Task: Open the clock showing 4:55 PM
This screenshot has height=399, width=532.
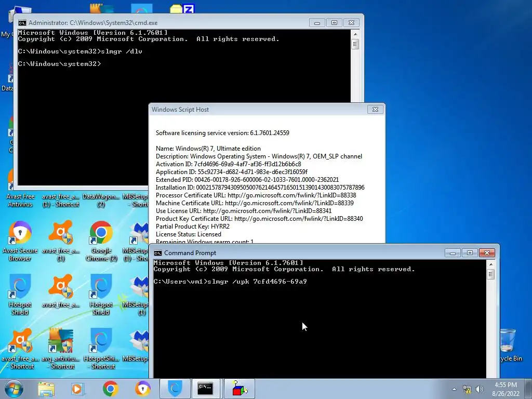Action: [506, 389]
